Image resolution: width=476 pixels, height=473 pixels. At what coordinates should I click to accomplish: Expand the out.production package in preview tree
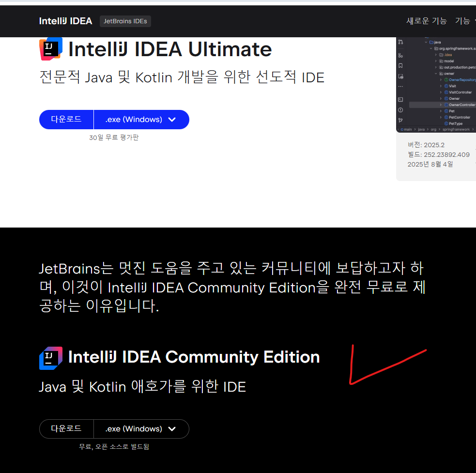[436, 67]
